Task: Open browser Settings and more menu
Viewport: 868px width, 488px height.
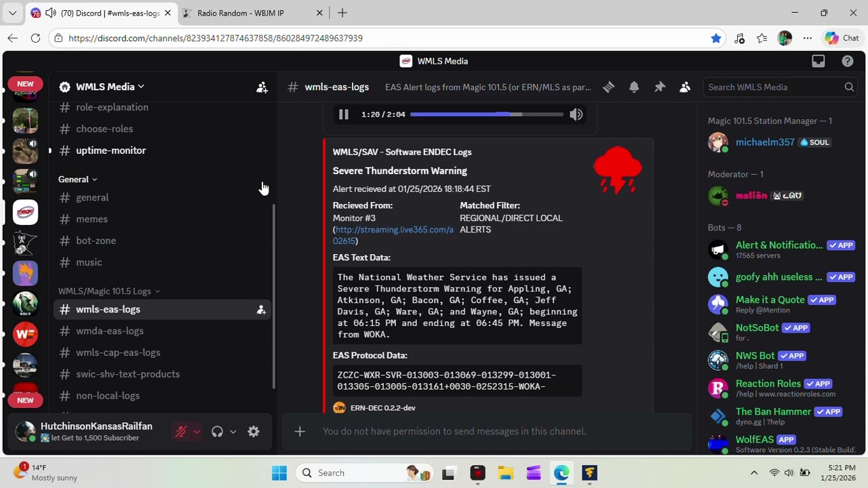Action: [807, 38]
